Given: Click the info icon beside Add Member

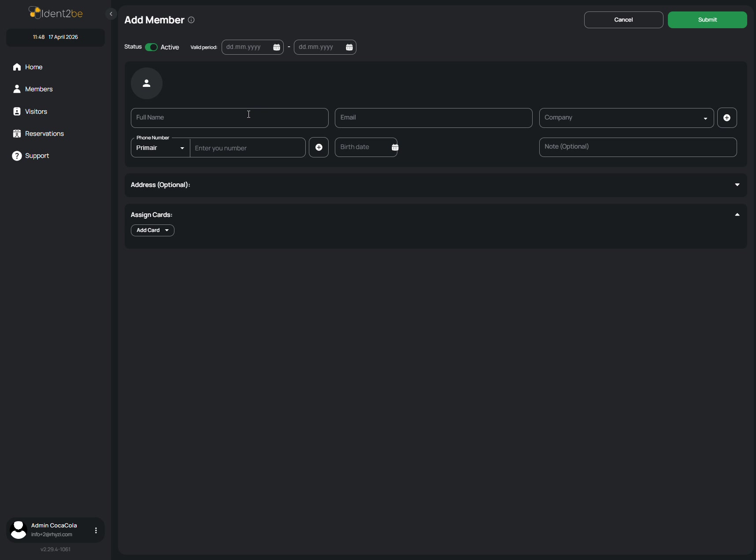Looking at the screenshot, I should [x=191, y=20].
